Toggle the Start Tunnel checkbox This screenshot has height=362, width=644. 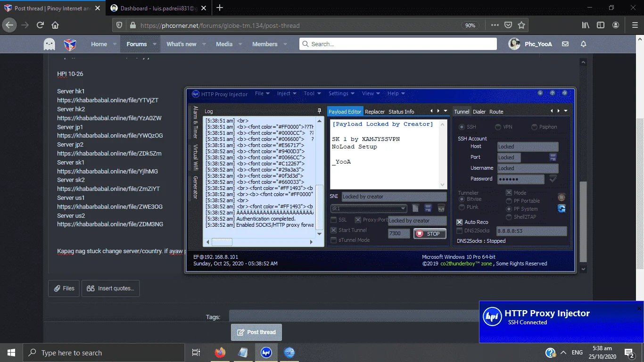click(334, 230)
